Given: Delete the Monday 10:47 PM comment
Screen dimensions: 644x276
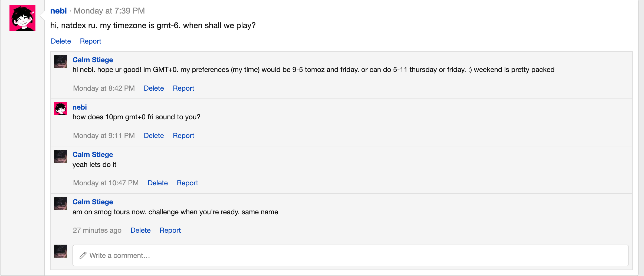Looking at the screenshot, I should click(x=158, y=183).
